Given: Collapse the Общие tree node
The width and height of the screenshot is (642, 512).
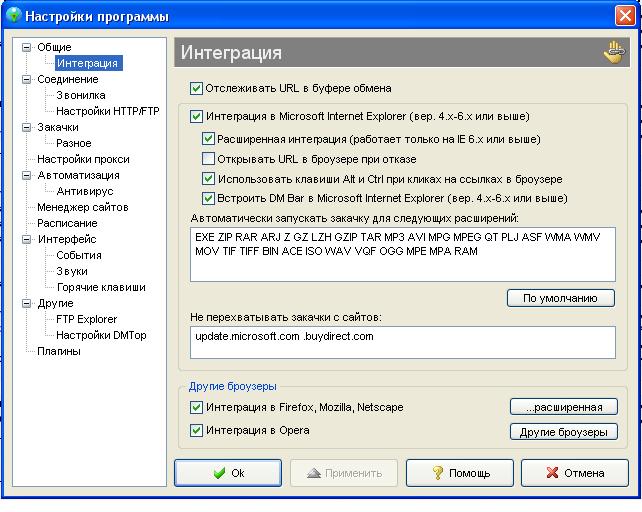Looking at the screenshot, I should (27, 47).
